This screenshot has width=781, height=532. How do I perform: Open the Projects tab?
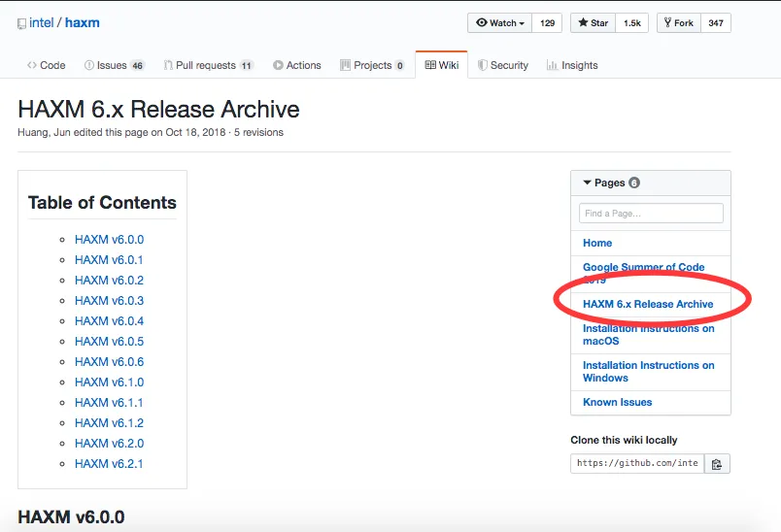pos(372,65)
